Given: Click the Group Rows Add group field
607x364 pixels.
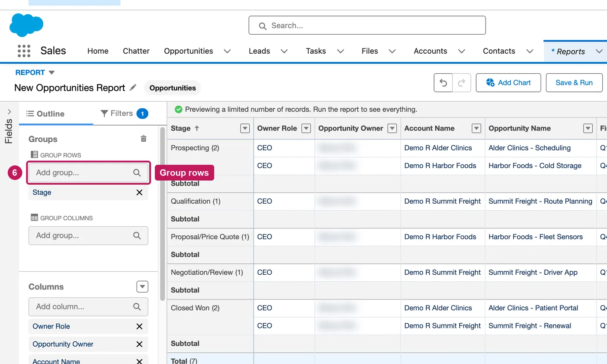Looking at the screenshot, I should pos(88,172).
